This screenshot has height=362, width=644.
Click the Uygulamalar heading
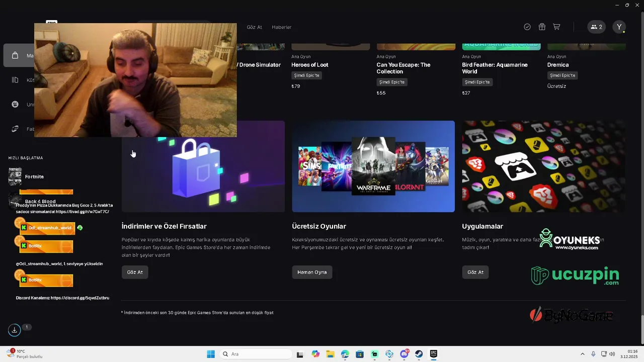pyautogui.click(x=482, y=226)
